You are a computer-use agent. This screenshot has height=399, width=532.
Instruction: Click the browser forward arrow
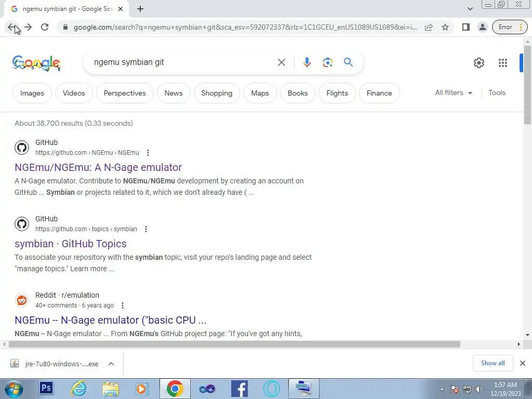tap(28, 27)
